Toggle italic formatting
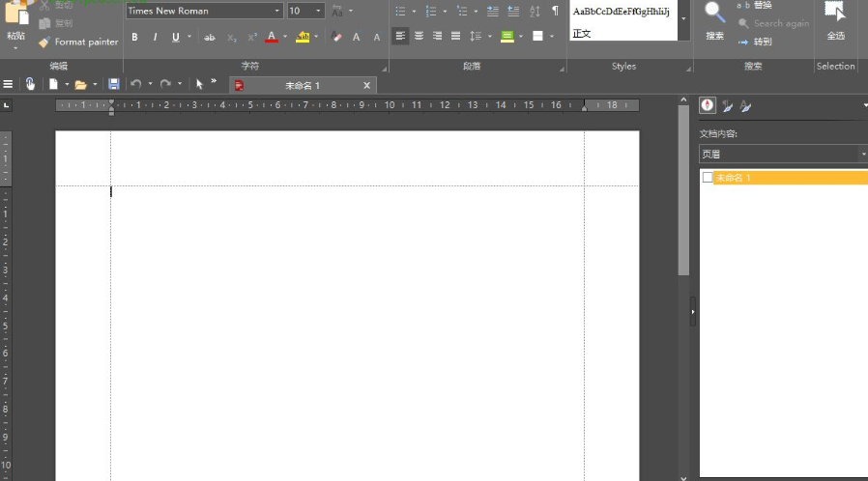This screenshot has height=481, width=868. (155, 37)
